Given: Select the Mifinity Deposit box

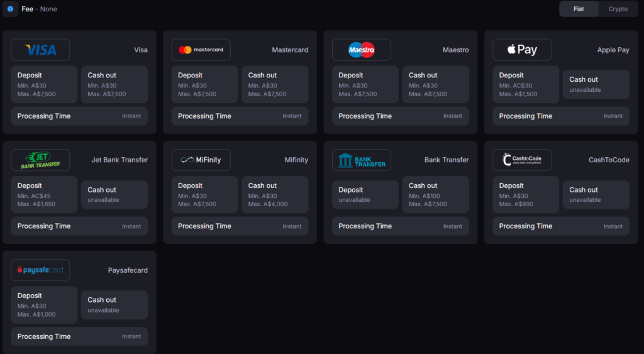Looking at the screenshot, I should click(204, 195).
